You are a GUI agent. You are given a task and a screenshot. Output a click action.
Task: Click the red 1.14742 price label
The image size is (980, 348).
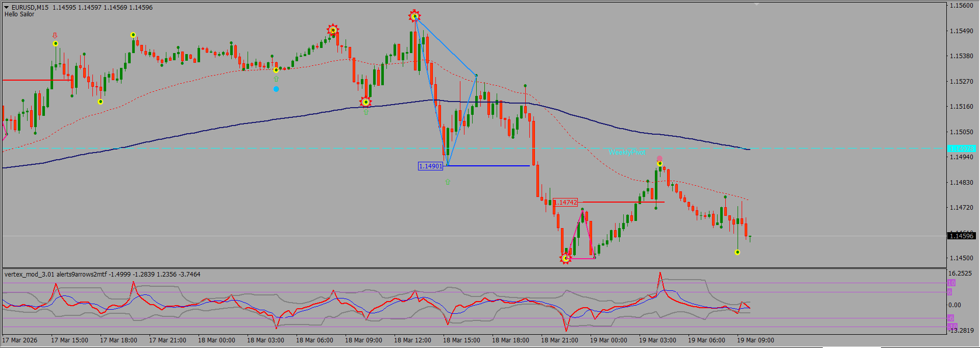566,203
